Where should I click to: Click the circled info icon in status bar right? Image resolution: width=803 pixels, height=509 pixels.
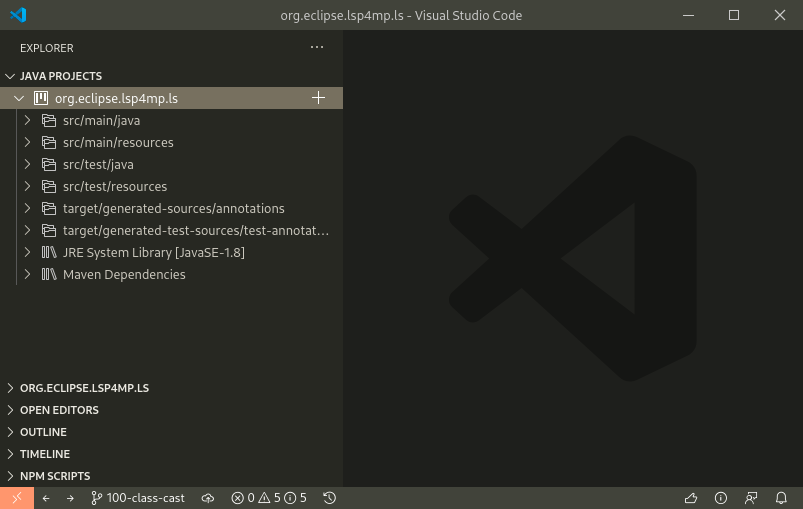click(x=721, y=498)
